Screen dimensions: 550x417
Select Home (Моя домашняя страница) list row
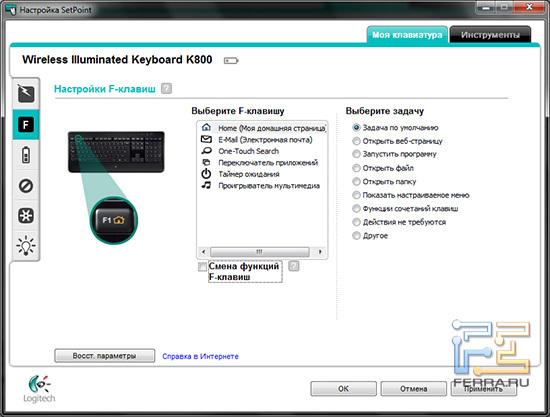click(263, 128)
